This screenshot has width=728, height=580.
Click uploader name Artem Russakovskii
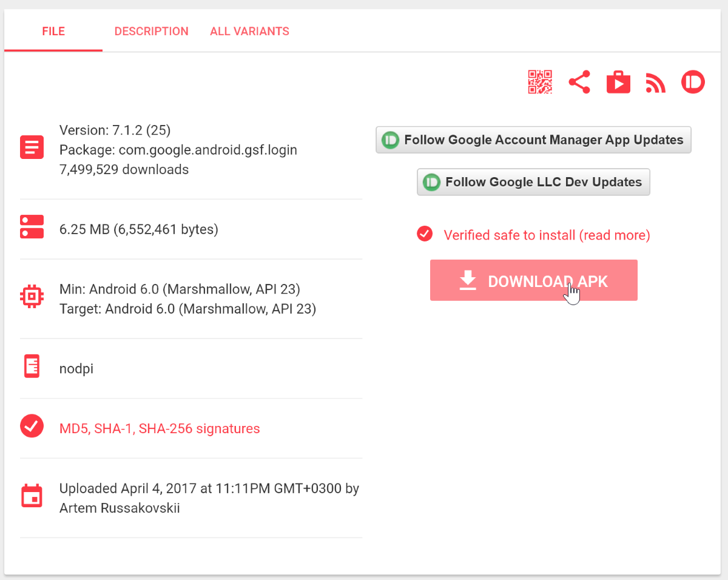point(120,508)
